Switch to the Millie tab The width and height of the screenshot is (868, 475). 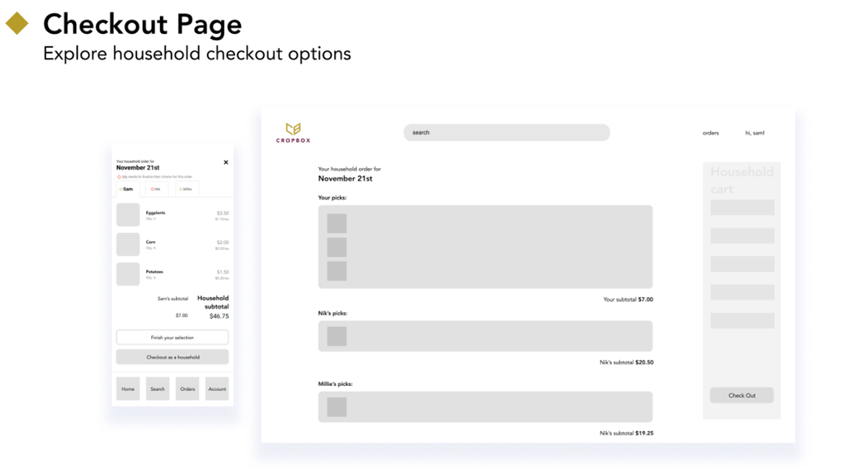click(x=187, y=189)
